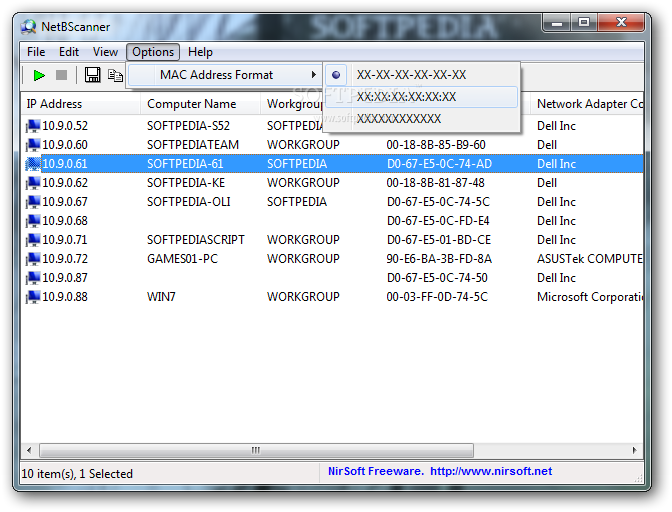Sort by Network Adapter Company column header
Viewport: 672px width, 512px height.
click(587, 104)
